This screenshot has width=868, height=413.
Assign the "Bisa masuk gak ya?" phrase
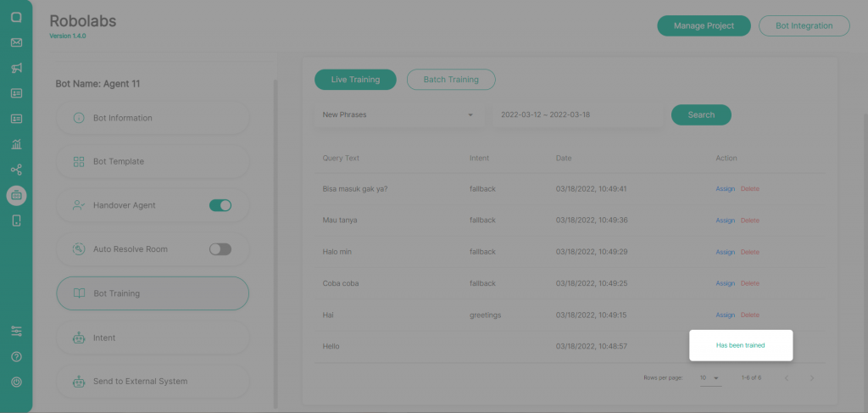click(726, 189)
